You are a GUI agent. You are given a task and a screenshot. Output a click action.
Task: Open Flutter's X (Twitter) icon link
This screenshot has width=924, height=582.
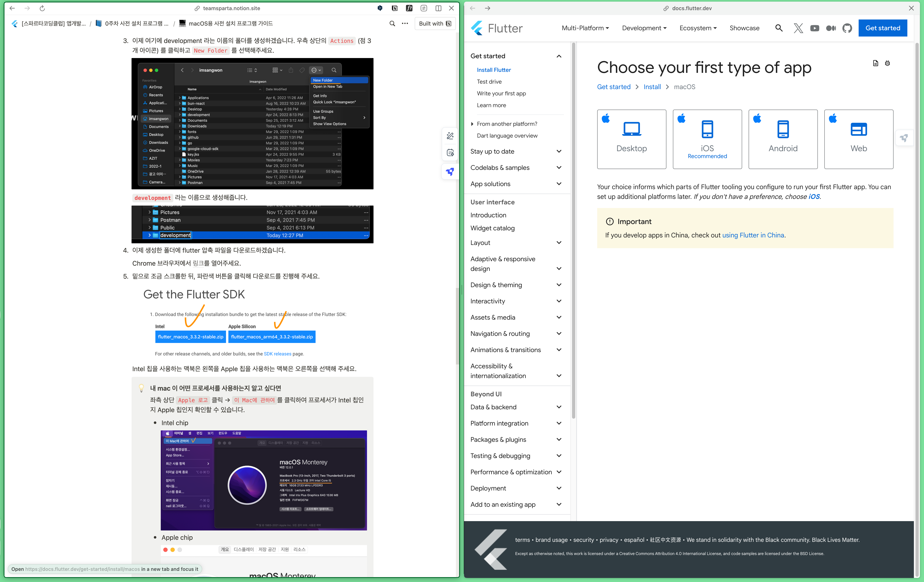pyautogui.click(x=798, y=28)
